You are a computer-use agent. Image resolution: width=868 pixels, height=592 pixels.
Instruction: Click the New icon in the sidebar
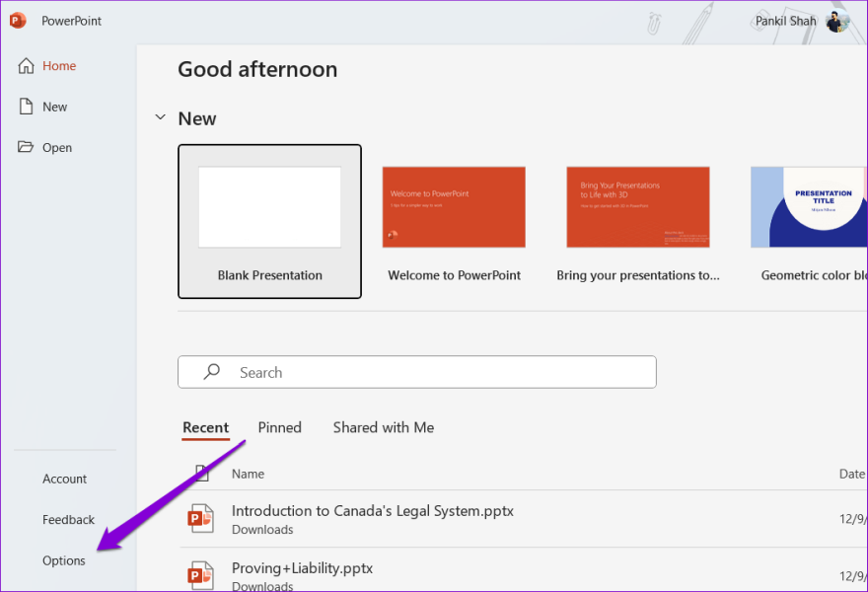coord(28,107)
